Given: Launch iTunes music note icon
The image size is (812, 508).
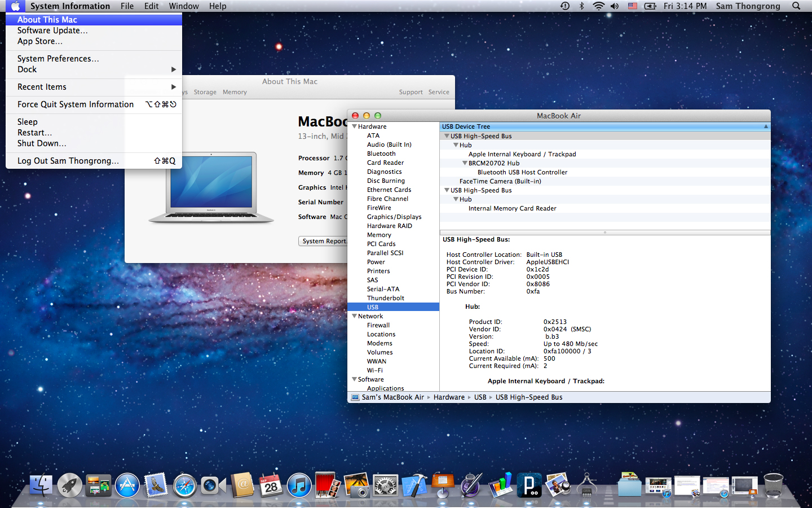Looking at the screenshot, I should point(299,485).
